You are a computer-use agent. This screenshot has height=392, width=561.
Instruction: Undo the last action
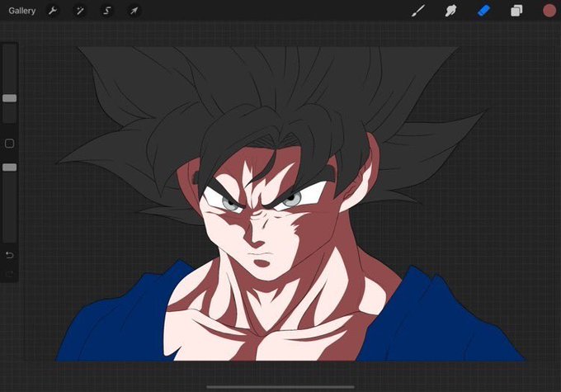click(x=10, y=255)
